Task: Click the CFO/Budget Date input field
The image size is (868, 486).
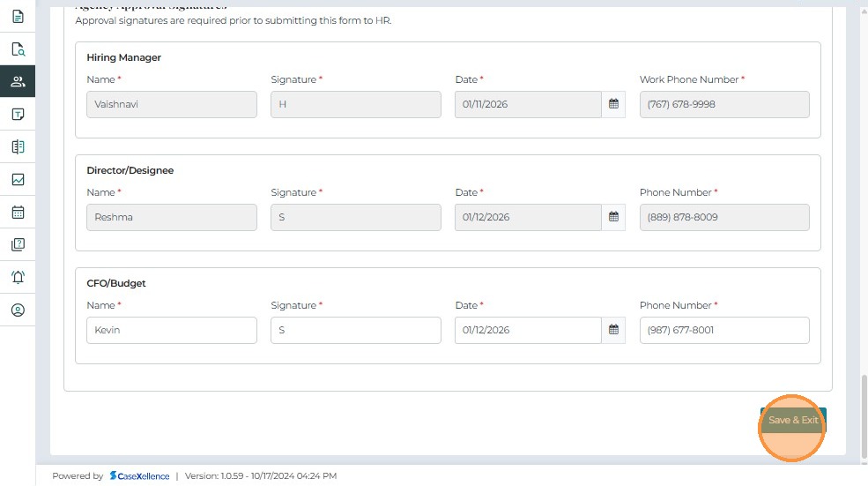Action: point(527,330)
